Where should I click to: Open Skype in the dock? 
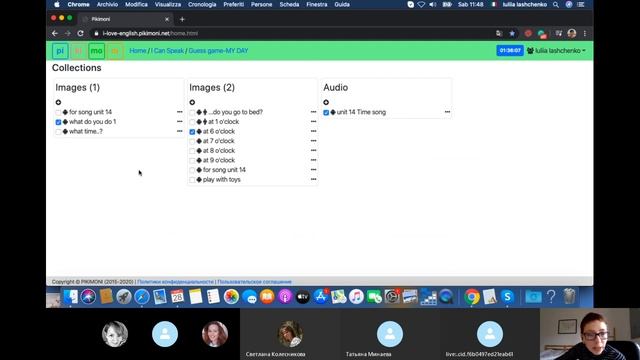[507, 297]
